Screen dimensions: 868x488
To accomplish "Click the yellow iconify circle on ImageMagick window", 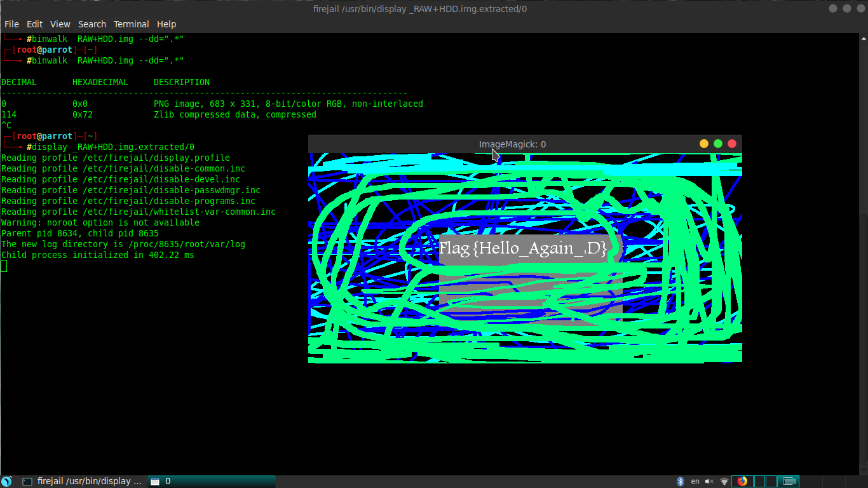I will pos(703,144).
